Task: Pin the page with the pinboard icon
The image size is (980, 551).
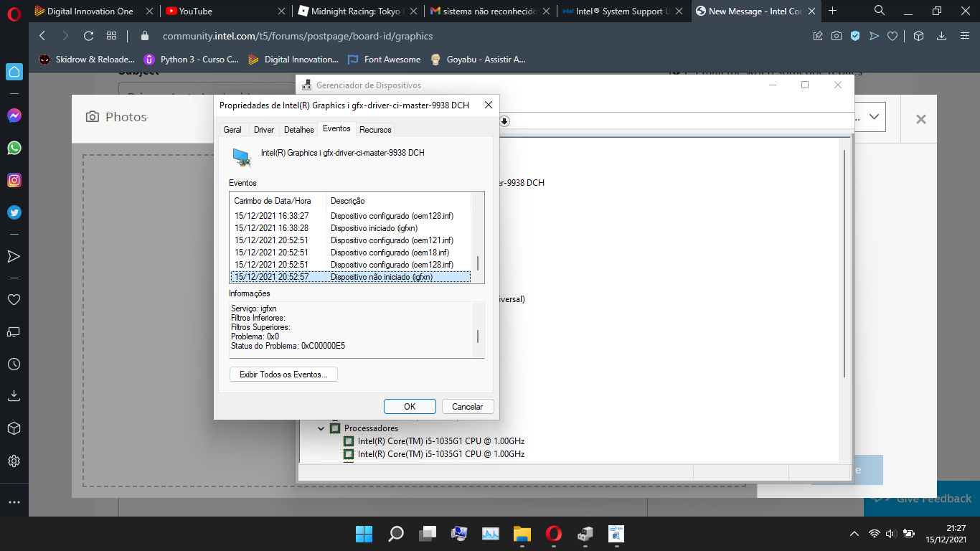Action: (x=818, y=35)
